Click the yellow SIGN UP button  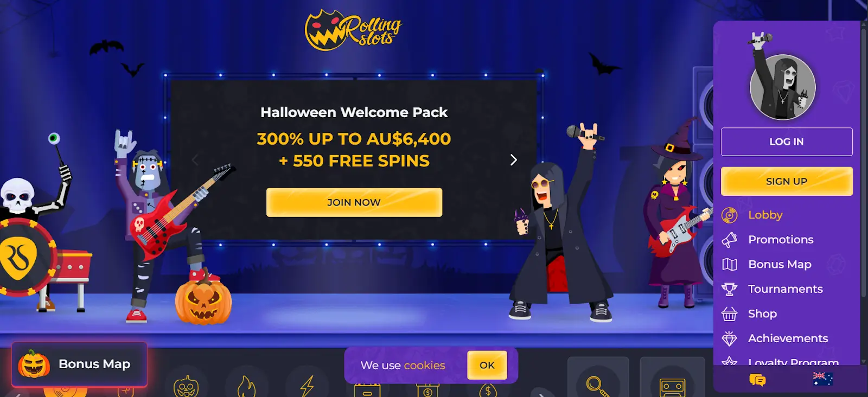pyautogui.click(x=787, y=181)
